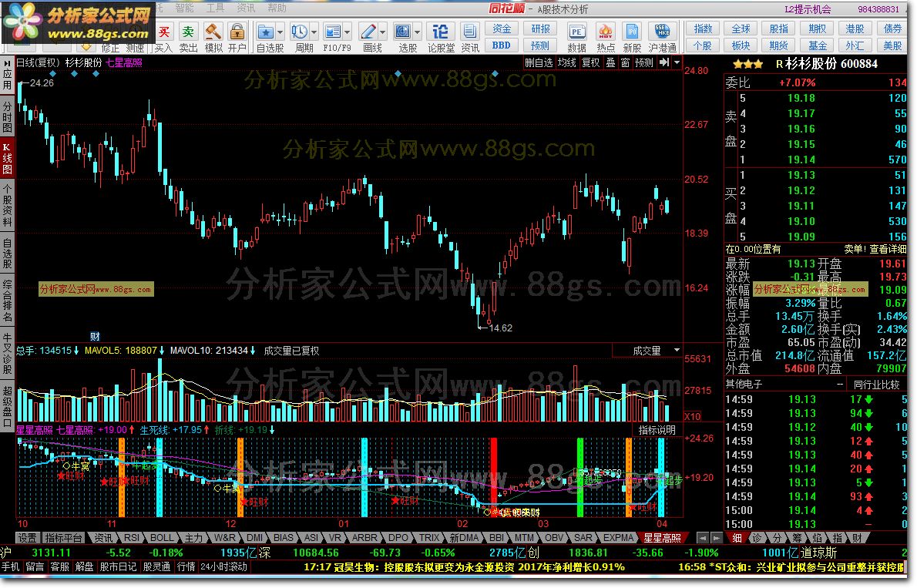The height and width of the screenshot is (588, 917).
Task: Open the 热点 hot topics flame icon
Action: (x=605, y=38)
